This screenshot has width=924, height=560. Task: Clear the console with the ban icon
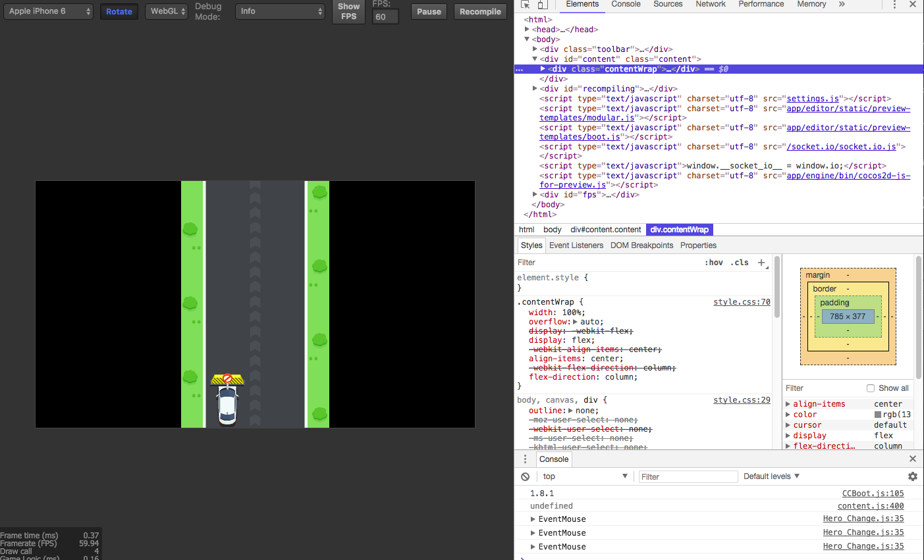(x=525, y=476)
